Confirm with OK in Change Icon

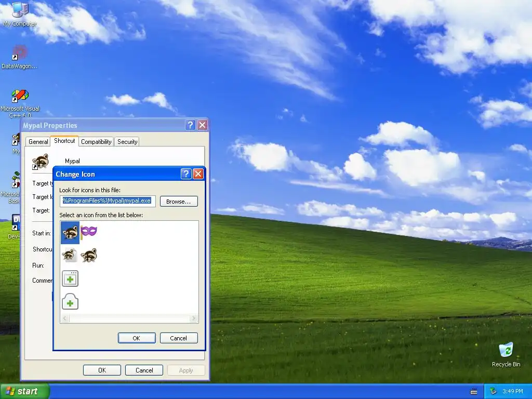(x=137, y=338)
